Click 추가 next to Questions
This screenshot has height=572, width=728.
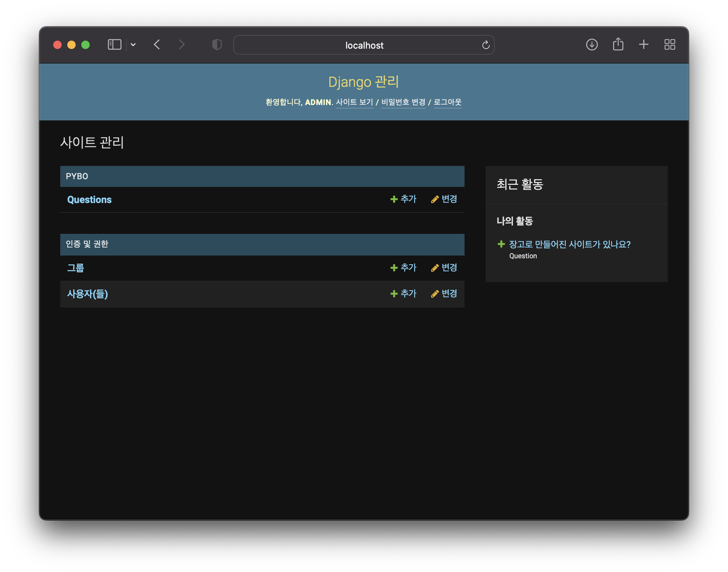tap(404, 199)
